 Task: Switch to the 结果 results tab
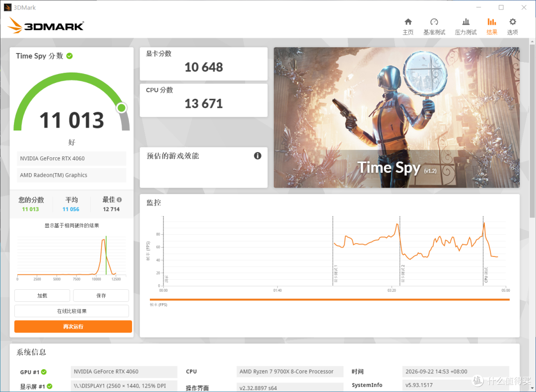(x=491, y=27)
